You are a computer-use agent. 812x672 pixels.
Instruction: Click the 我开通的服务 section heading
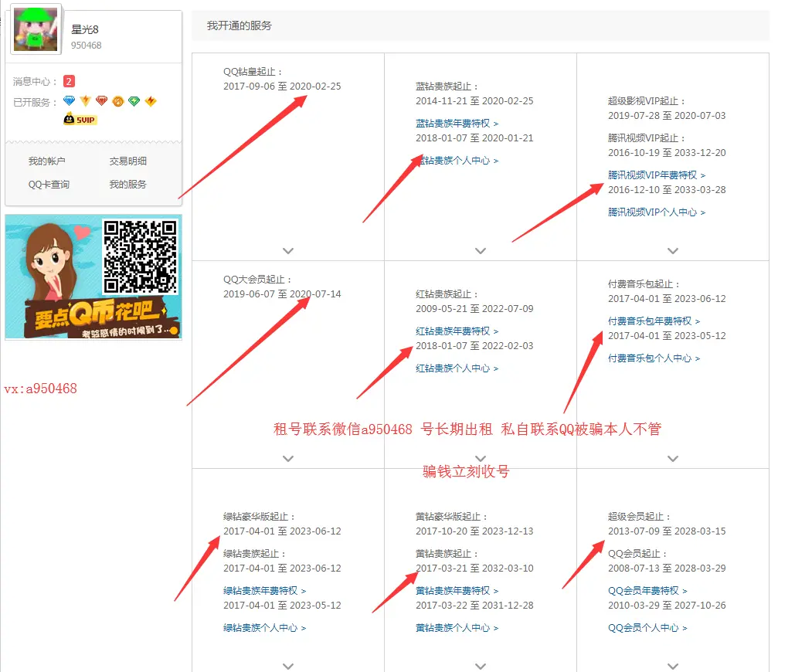(x=240, y=26)
